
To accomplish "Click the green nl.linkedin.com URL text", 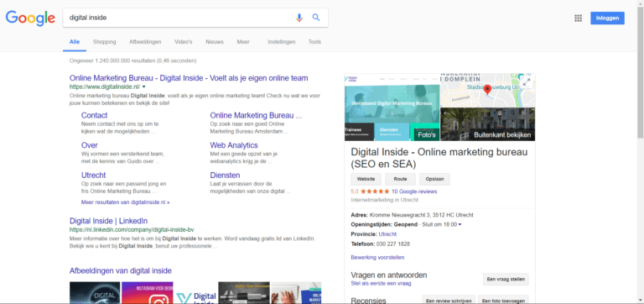I will pos(132,230).
